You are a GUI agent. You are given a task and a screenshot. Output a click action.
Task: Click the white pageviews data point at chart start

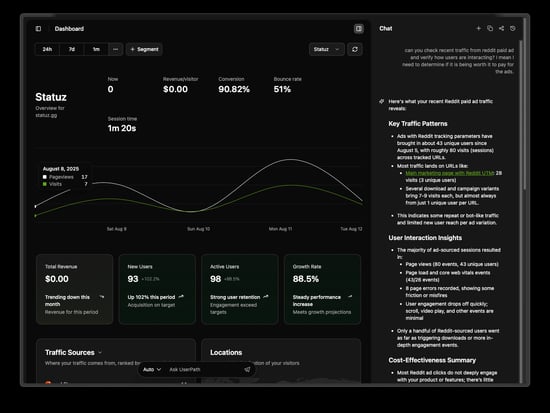(35, 207)
